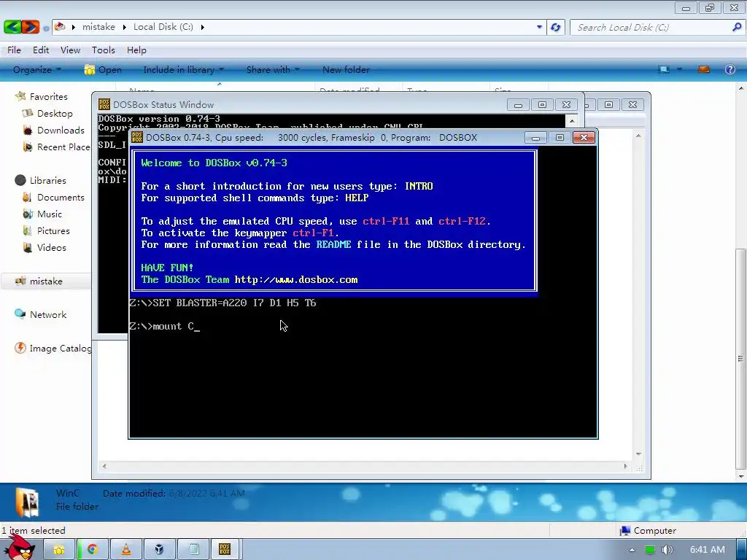Click the Open toolbar button
This screenshot has width=747, height=560.
pos(103,69)
